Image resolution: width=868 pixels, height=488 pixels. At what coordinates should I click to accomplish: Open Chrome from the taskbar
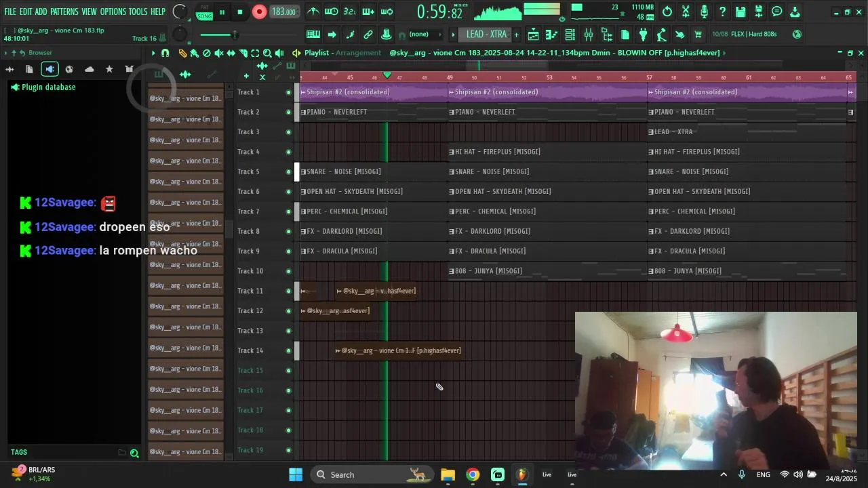click(x=473, y=474)
